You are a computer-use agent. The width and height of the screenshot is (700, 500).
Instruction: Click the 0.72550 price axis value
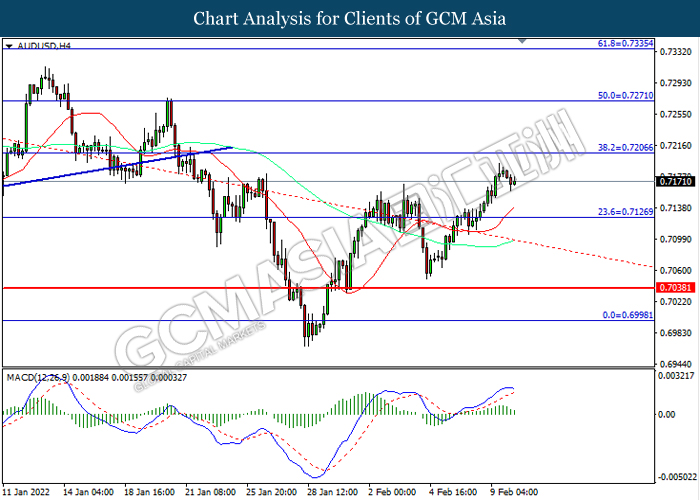675,114
